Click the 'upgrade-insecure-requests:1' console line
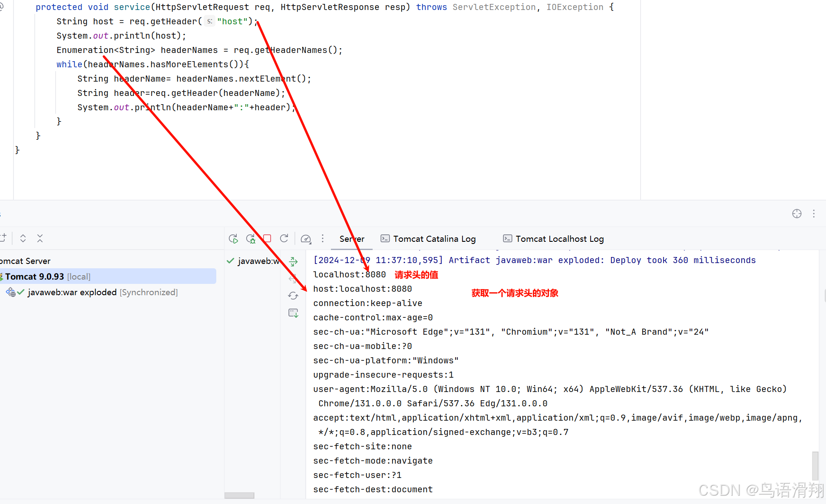The width and height of the screenshot is (826, 504). click(x=383, y=375)
